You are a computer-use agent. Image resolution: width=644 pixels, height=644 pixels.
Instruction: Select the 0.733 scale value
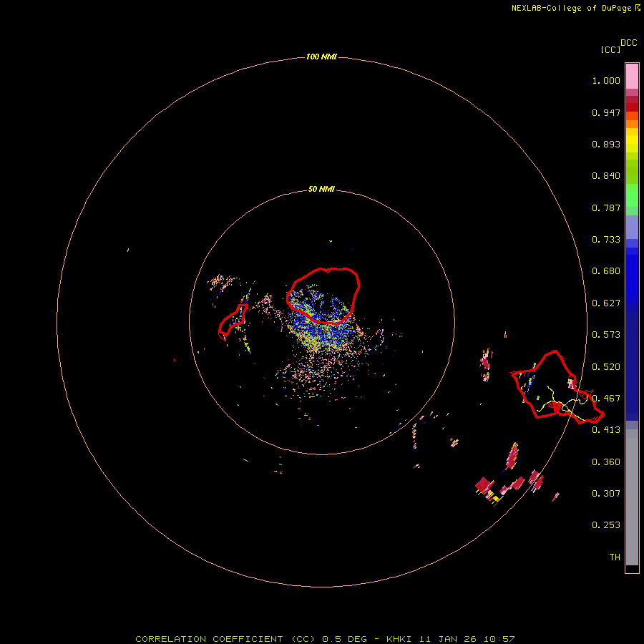coord(606,240)
